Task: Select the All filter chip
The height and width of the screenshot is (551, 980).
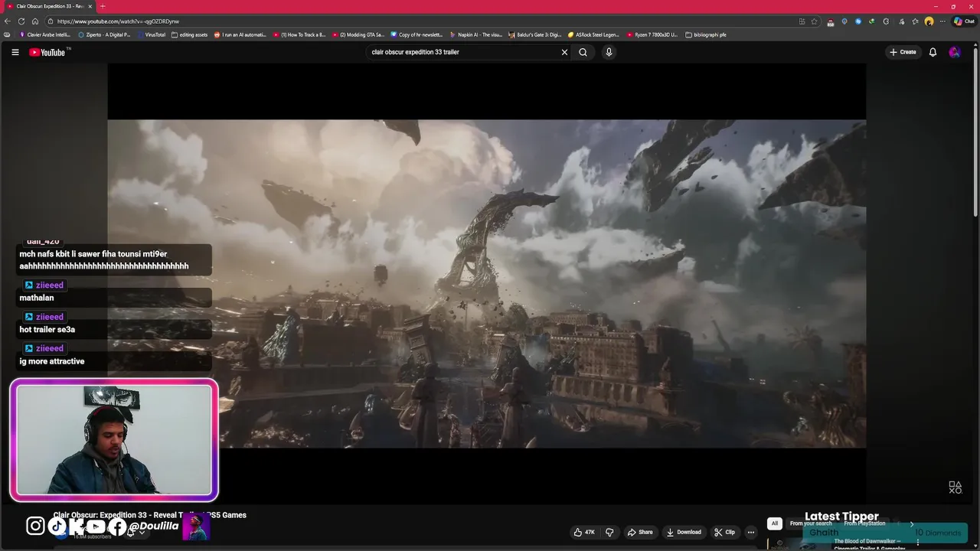Action: 774,523
